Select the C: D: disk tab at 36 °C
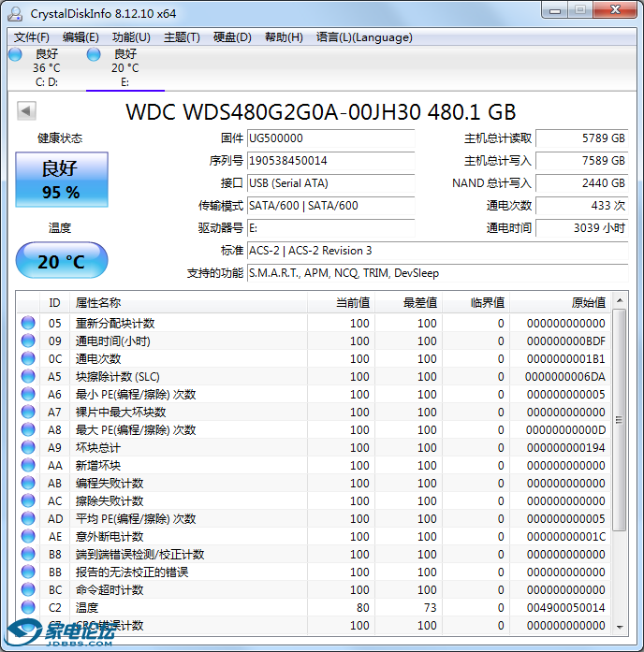This screenshot has width=644, height=652. coord(46,67)
